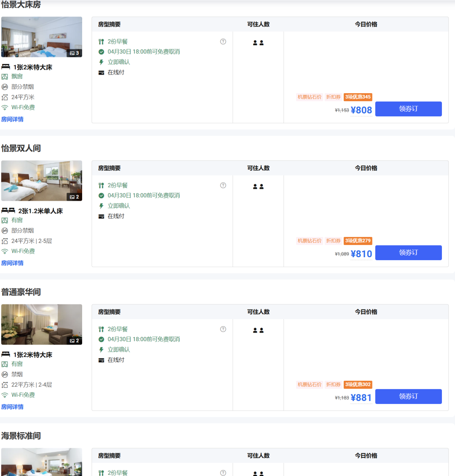Click green checkmark cancellation icon in 怡景双人间
This screenshot has width=455, height=476.
(x=101, y=196)
